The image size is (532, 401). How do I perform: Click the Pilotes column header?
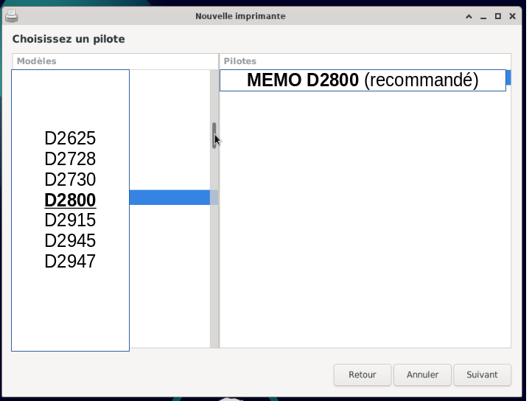pyautogui.click(x=365, y=61)
